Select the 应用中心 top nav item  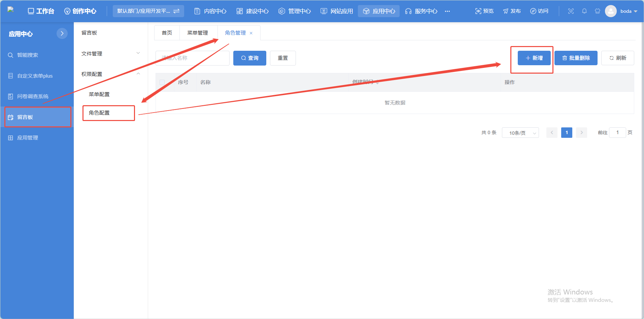[379, 11]
